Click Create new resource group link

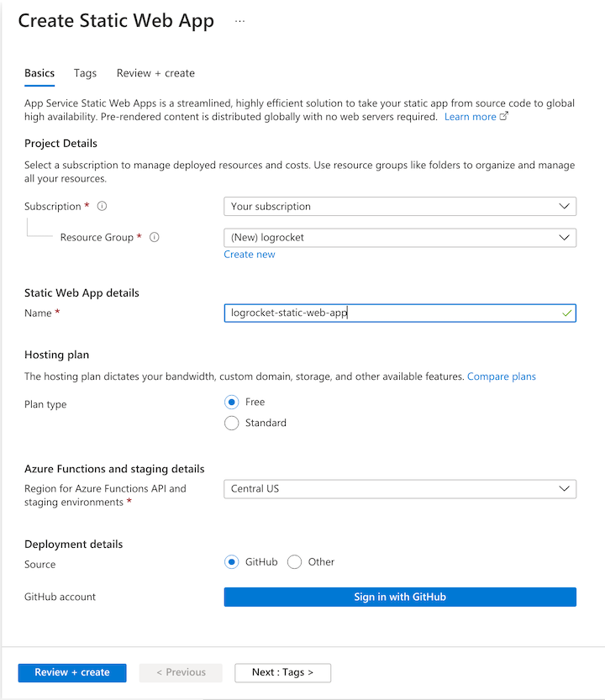(x=250, y=255)
